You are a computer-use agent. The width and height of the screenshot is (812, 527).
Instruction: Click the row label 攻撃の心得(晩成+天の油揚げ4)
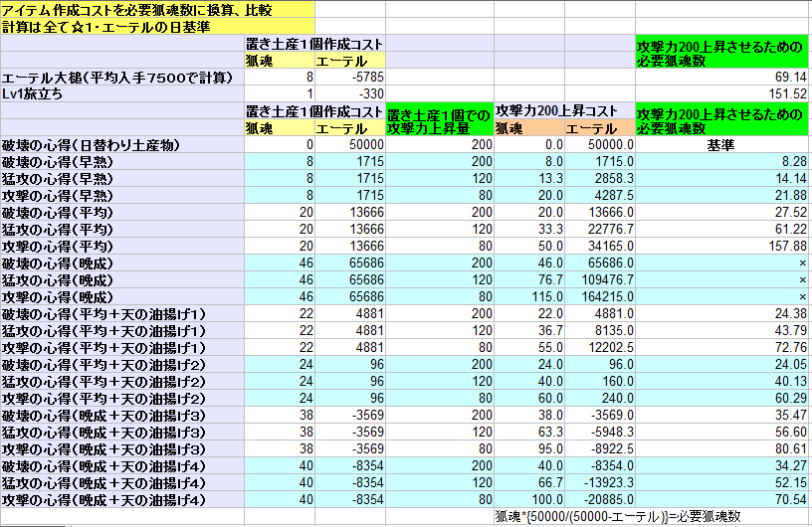coord(122,499)
